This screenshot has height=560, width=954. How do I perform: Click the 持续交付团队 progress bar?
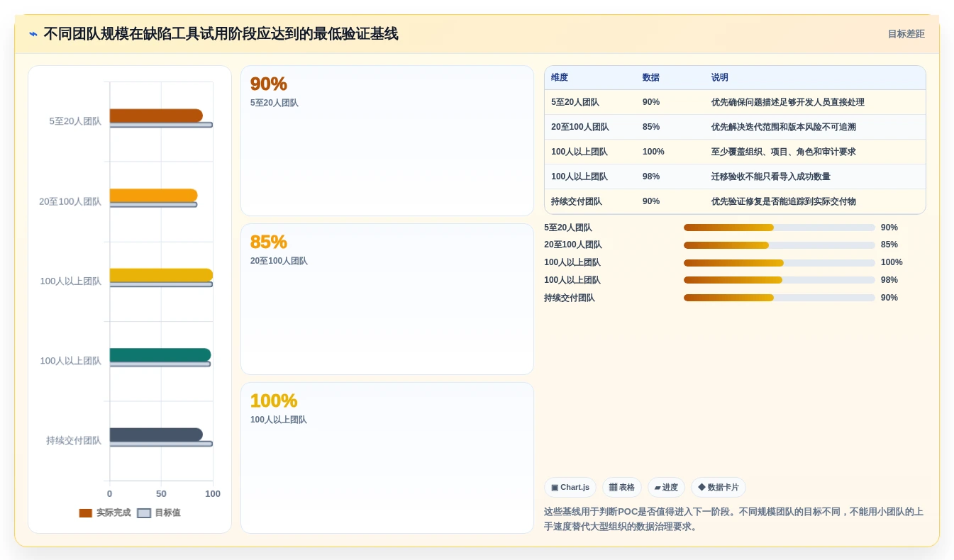tap(779, 298)
